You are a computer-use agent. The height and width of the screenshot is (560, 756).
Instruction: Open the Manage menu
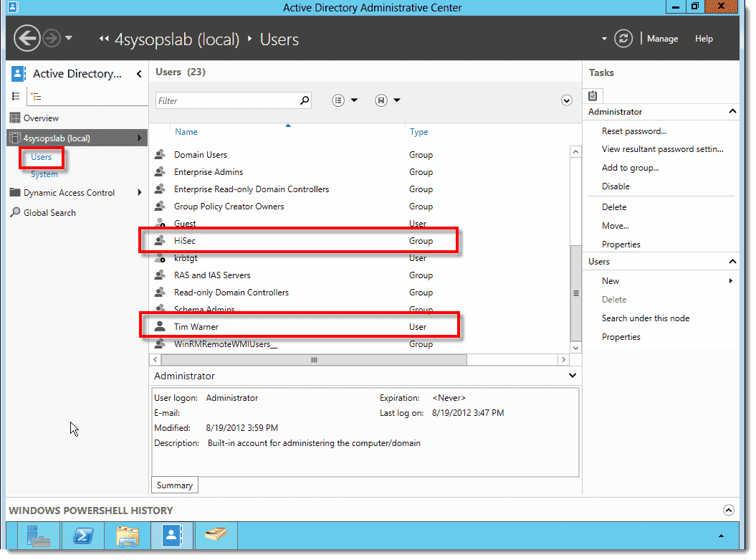click(x=662, y=39)
